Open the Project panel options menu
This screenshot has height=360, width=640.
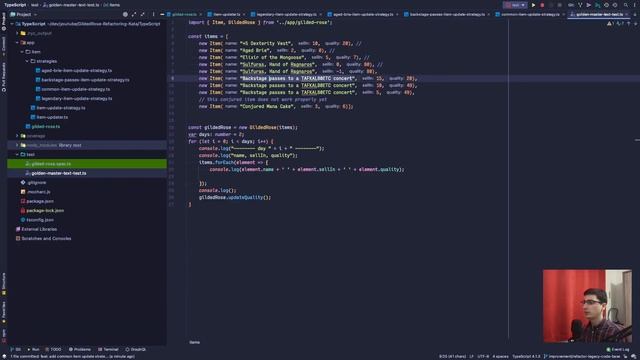tap(153, 14)
